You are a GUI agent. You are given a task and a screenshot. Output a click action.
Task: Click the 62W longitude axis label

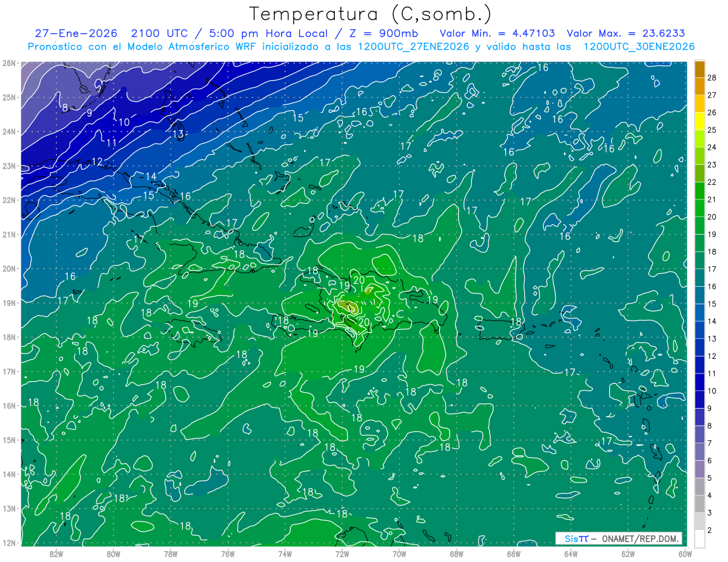(628, 554)
